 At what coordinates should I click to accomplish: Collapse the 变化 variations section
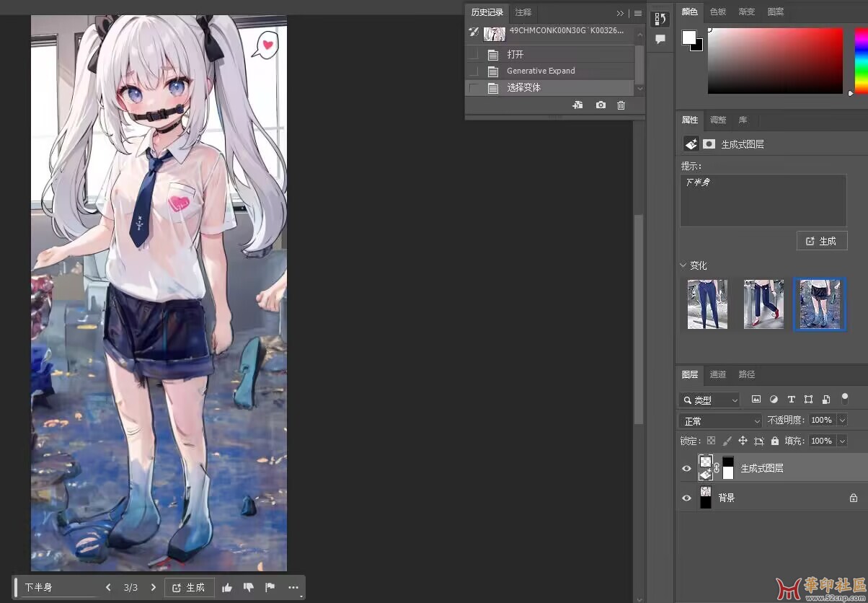(x=683, y=265)
